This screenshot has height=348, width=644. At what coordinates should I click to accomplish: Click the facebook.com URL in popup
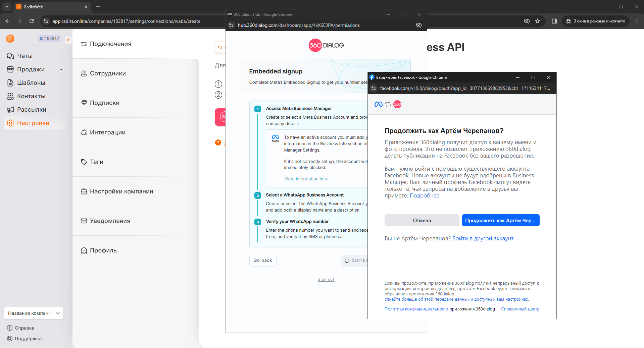tap(465, 88)
